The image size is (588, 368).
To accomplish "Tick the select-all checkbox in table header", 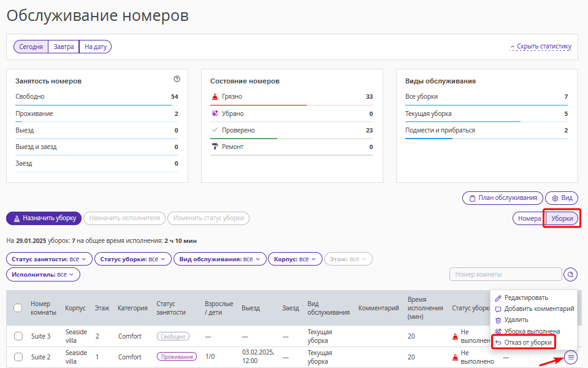I will (x=18, y=308).
